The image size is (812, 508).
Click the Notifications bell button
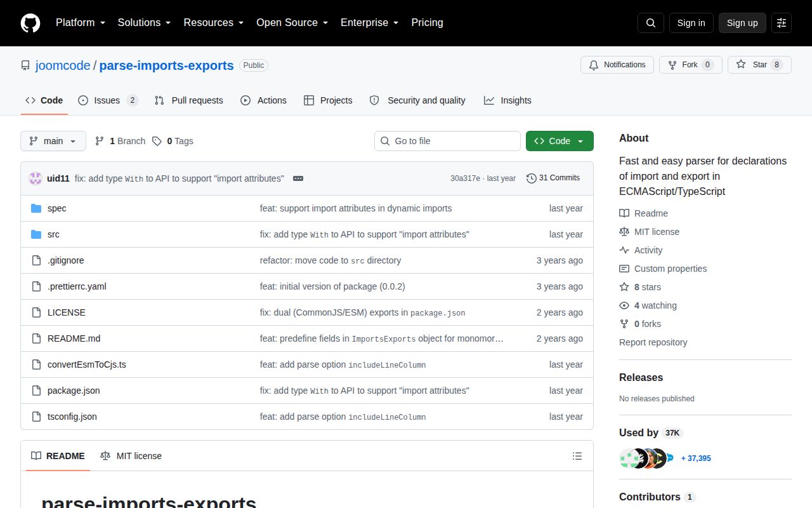click(x=617, y=65)
